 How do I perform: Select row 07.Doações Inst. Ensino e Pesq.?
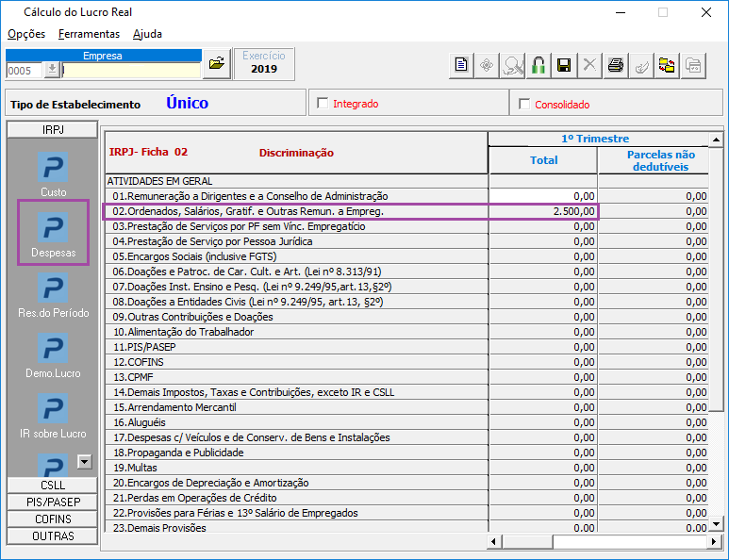coord(297,287)
